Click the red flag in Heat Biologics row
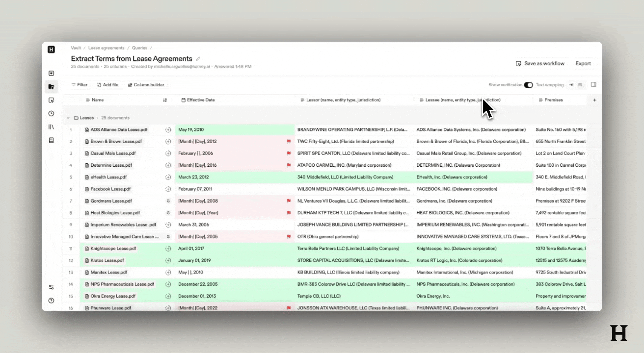Viewport: 644px width, 353px height. coord(289,213)
